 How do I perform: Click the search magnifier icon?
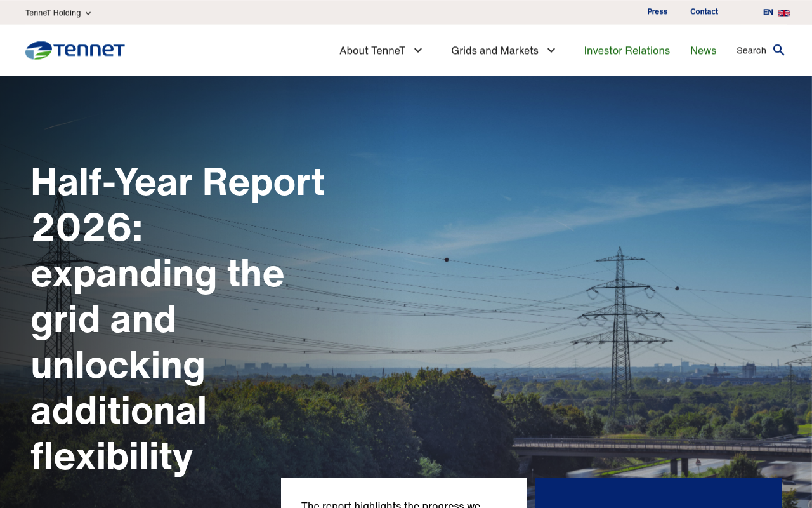(x=779, y=50)
